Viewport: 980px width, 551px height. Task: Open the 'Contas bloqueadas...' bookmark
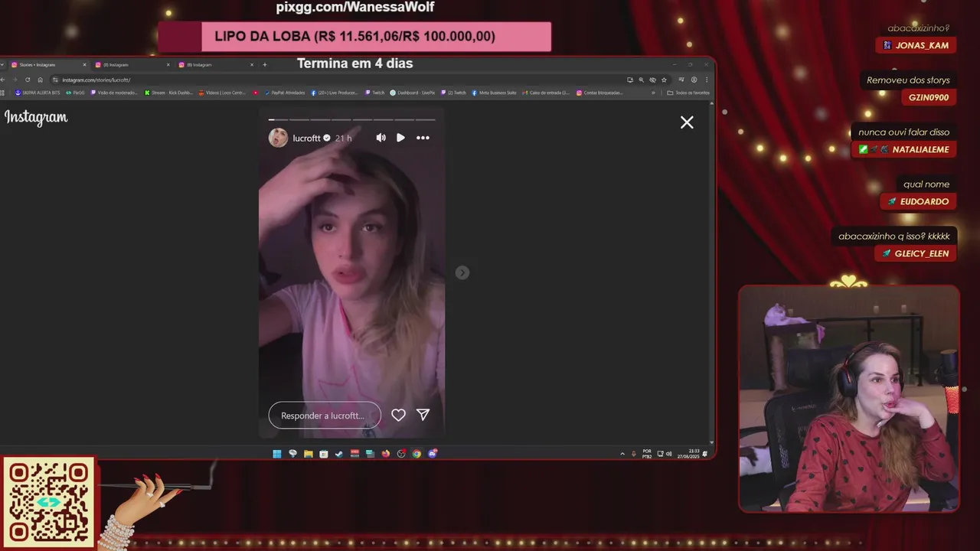pyautogui.click(x=599, y=93)
